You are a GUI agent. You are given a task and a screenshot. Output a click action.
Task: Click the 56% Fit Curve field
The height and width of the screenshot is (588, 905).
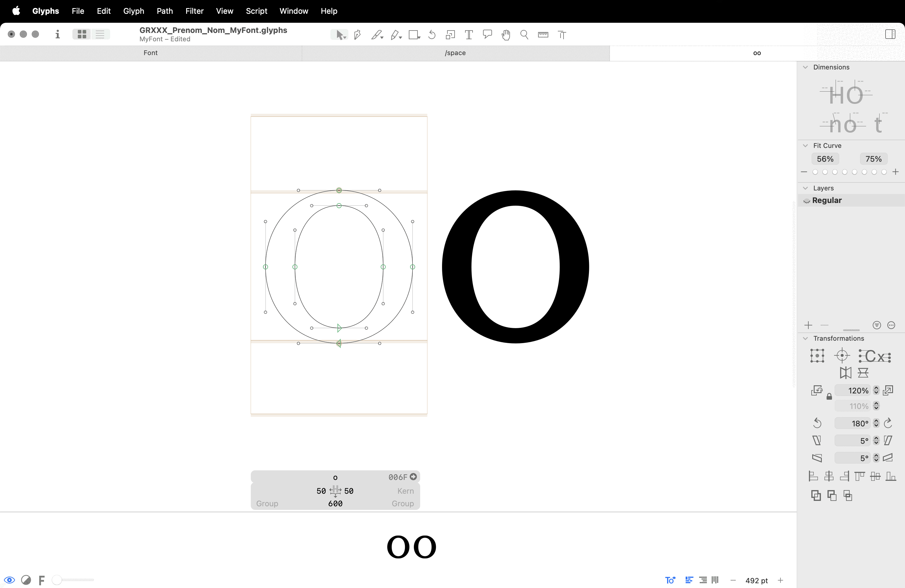click(x=825, y=159)
